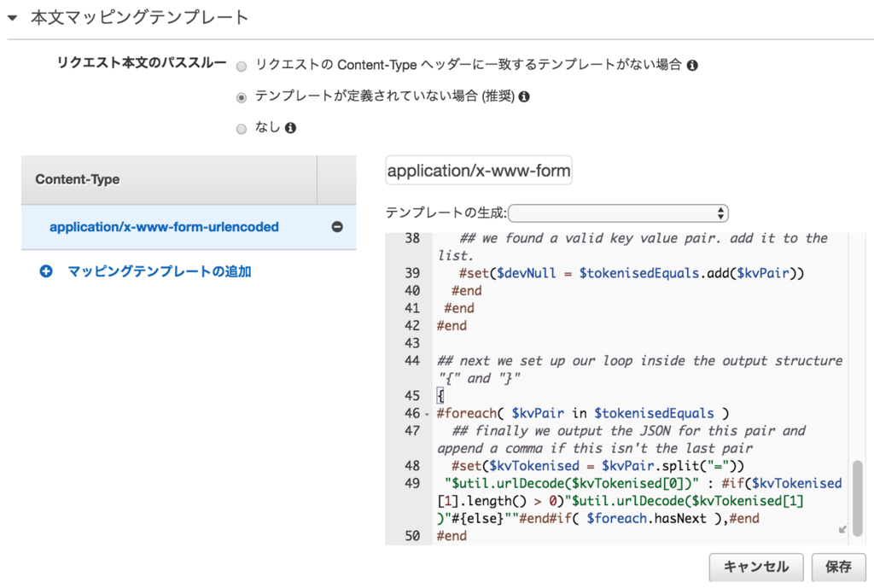Open the テンプレートの生成 dropdown

tap(618, 212)
